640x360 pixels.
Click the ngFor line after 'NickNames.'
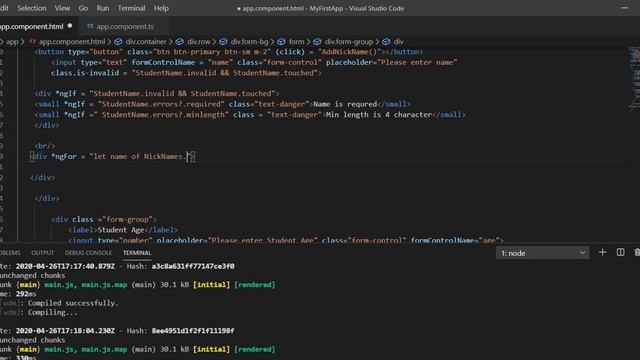[188, 157]
